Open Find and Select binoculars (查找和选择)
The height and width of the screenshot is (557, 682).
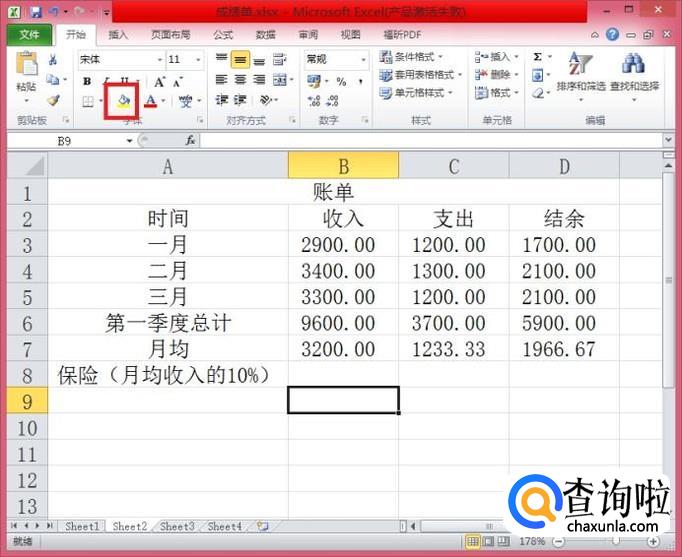point(634,76)
